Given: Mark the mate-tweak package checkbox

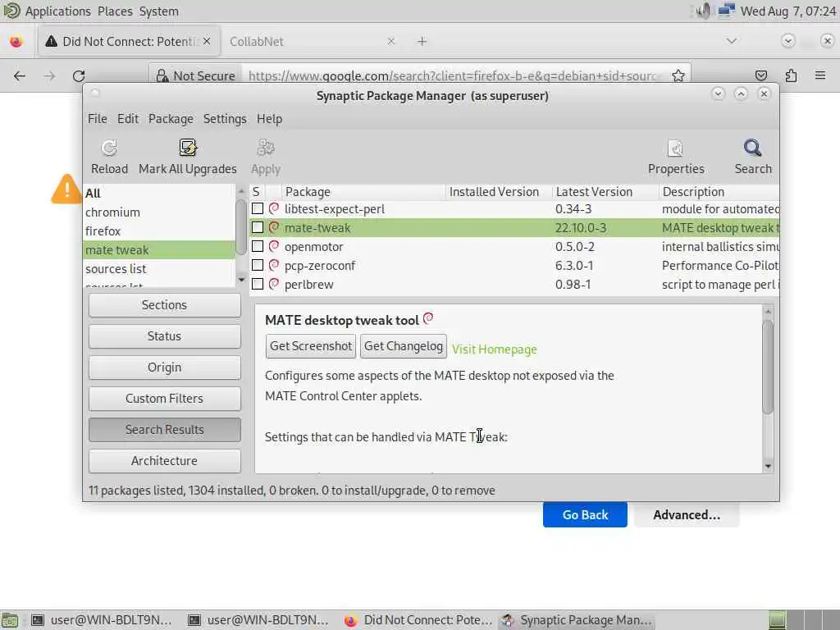Looking at the screenshot, I should pyautogui.click(x=257, y=227).
